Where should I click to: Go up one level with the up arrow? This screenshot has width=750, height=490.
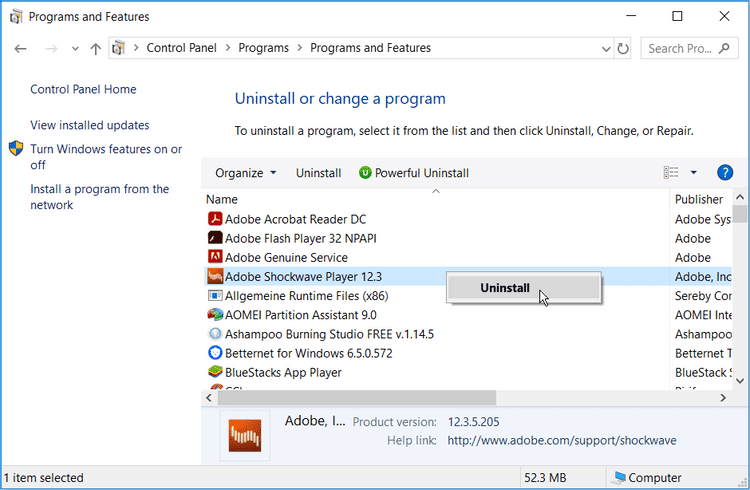click(96, 48)
